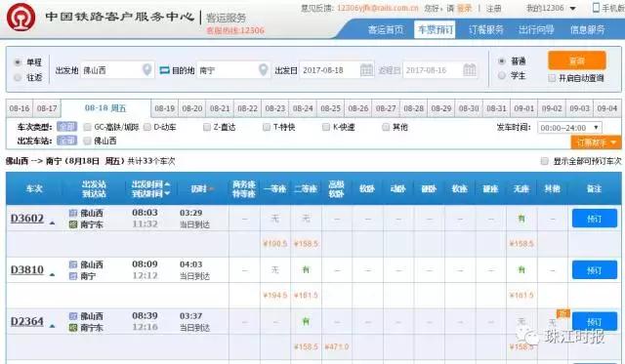Select 全部 departure station filter button

coord(66,141)
